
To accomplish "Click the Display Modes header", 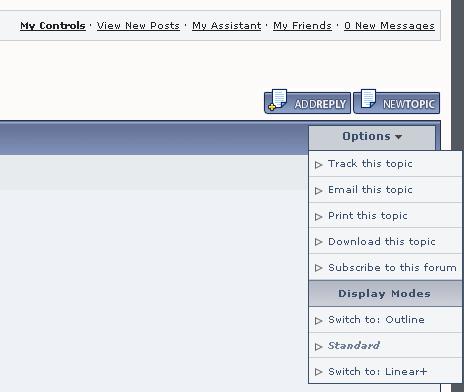I will tap(385, 293).
